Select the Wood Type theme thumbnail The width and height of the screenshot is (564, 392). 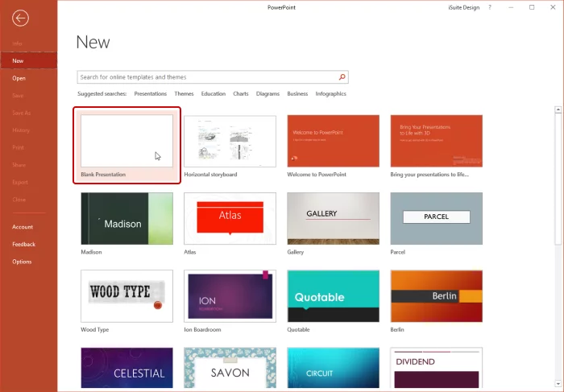tap(127, 296)
